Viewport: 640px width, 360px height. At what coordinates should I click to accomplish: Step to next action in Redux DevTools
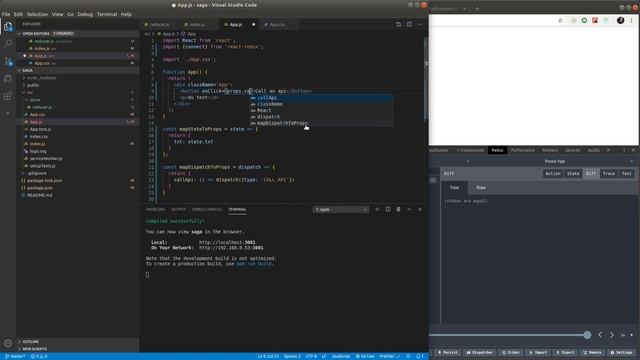(x=612, y=335)
